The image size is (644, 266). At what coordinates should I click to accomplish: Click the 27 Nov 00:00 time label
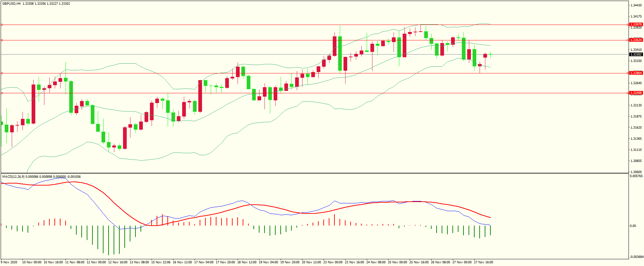[462, 262]
